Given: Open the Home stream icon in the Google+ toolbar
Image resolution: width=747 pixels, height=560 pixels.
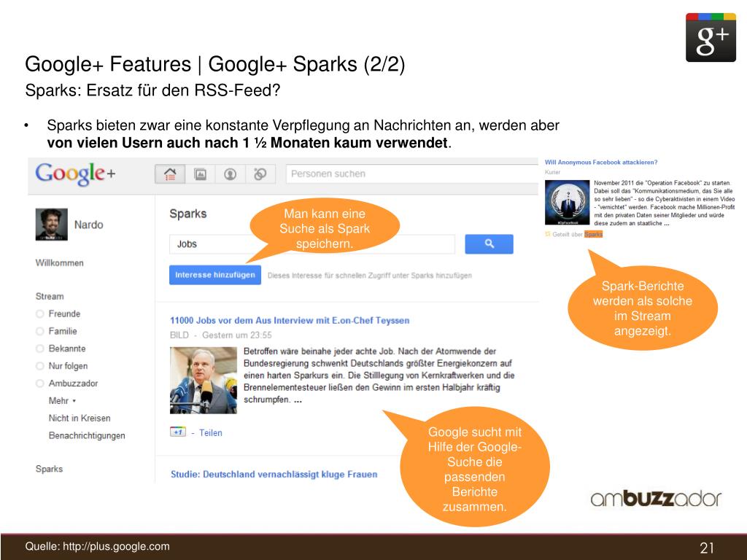Looking at the screenshot, I should click(170, 174).
